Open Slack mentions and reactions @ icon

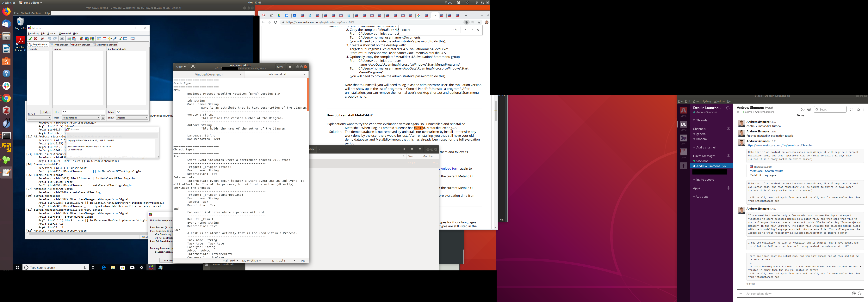pos(852,109)
